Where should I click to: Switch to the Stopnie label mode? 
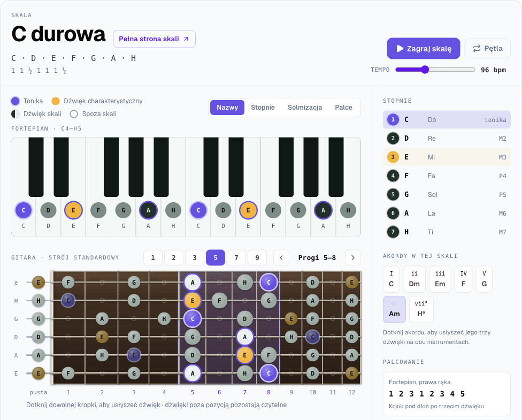pos(263,107)
